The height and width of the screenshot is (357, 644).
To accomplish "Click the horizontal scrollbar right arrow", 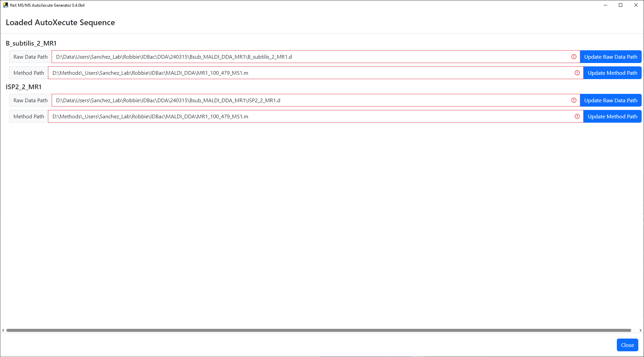I will (x=642, y=330).
